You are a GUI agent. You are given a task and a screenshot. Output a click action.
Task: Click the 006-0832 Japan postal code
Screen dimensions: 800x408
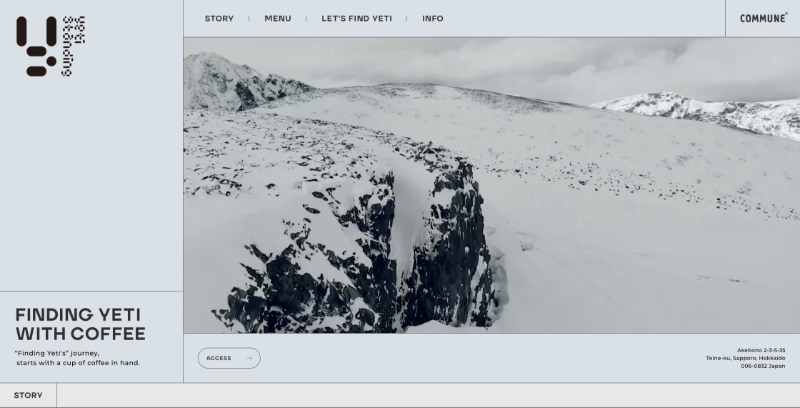pos(762,366)
